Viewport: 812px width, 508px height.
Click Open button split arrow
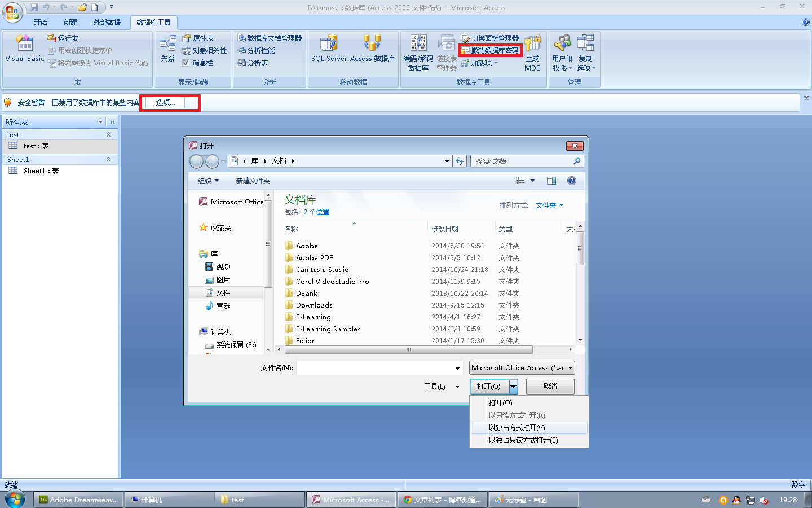coord(514,387)
